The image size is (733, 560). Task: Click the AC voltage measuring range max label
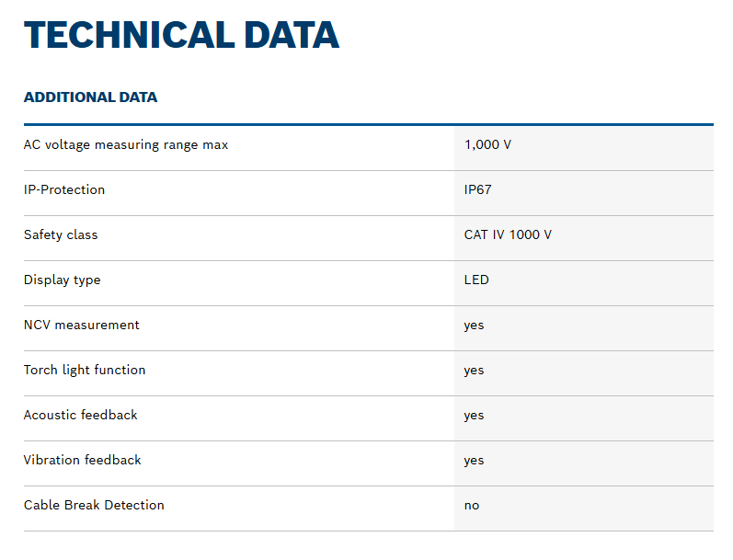[x=126, y=144]
